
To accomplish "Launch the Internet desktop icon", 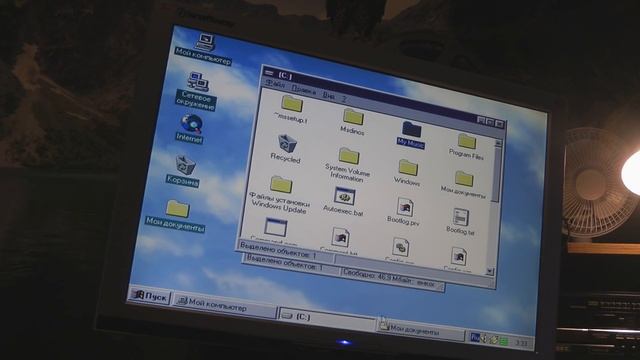I will pos(190,128).
